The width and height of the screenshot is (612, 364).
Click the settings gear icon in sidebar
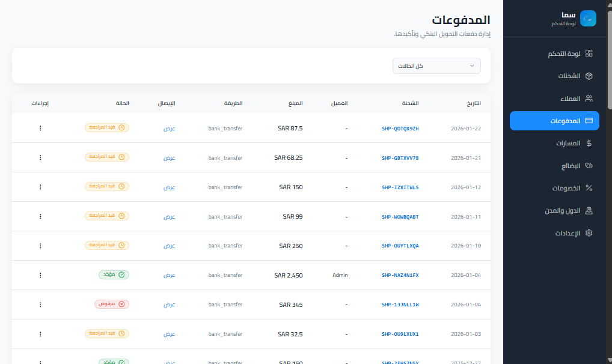(x=589, y=233)
